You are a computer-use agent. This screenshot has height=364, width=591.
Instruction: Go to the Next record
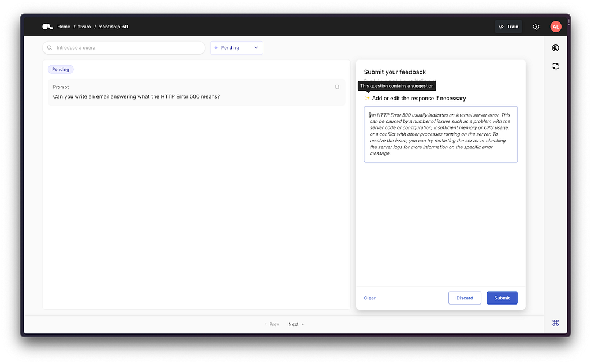[x=296, y=324]
